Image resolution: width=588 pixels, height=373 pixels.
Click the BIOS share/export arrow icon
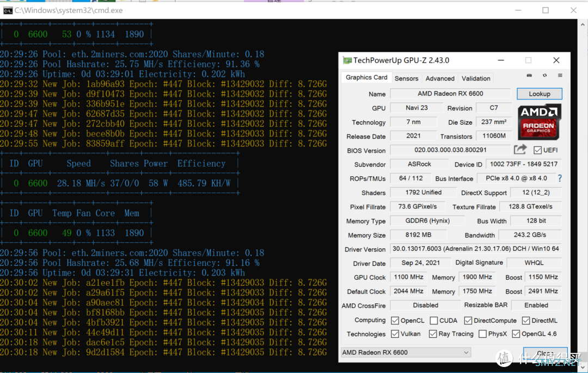coord(520,150)
